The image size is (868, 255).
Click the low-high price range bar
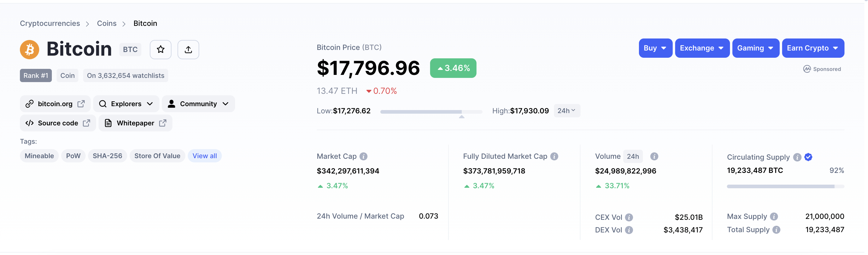(x=431, y=112)
